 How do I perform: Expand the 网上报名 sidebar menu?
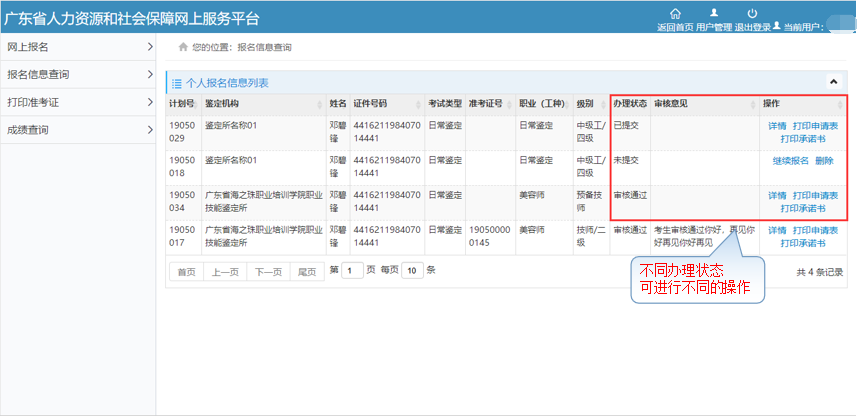pyautogui.click(x=78, y=47)
